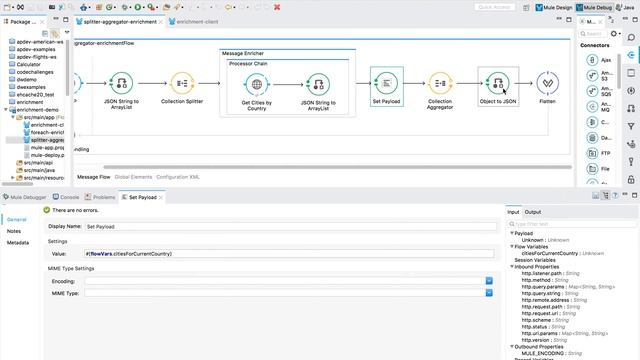The height and width of the screenshot is (360, 640).
Task: Open the Problems tab
Action: [x=100, y=197]
